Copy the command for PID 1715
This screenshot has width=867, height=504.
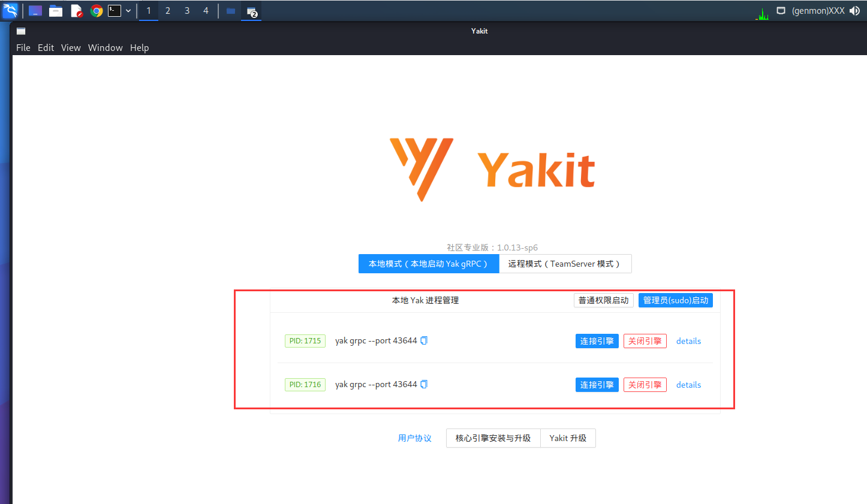coord(424,340)
